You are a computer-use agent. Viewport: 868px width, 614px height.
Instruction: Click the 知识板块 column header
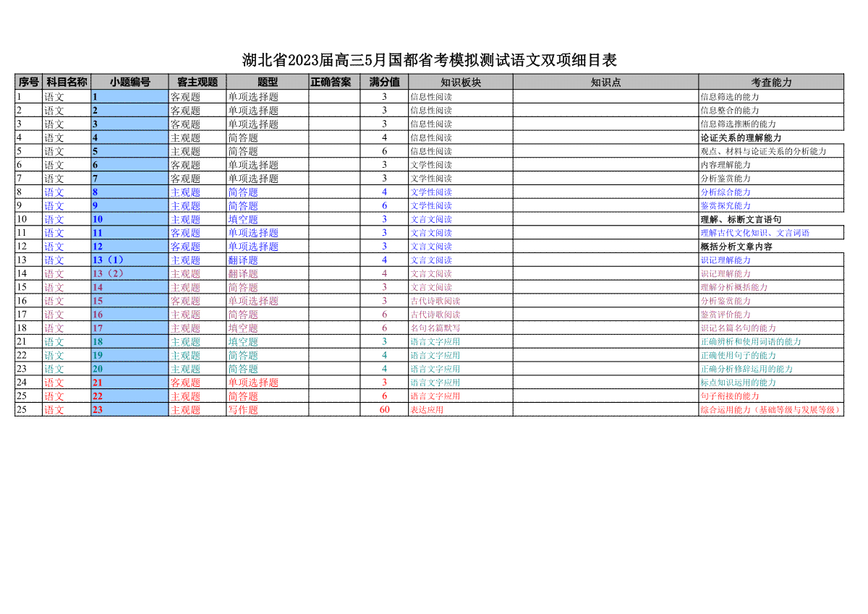461,82
